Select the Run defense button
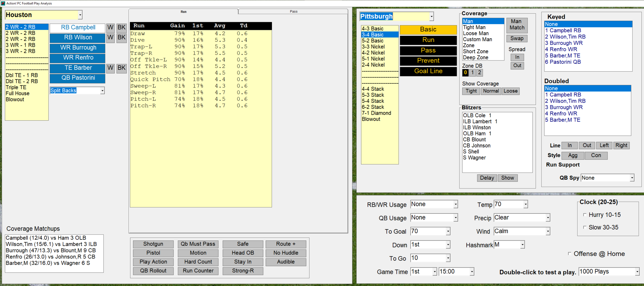The width and height of the screenshot is (644, 286). click(428, 40)
